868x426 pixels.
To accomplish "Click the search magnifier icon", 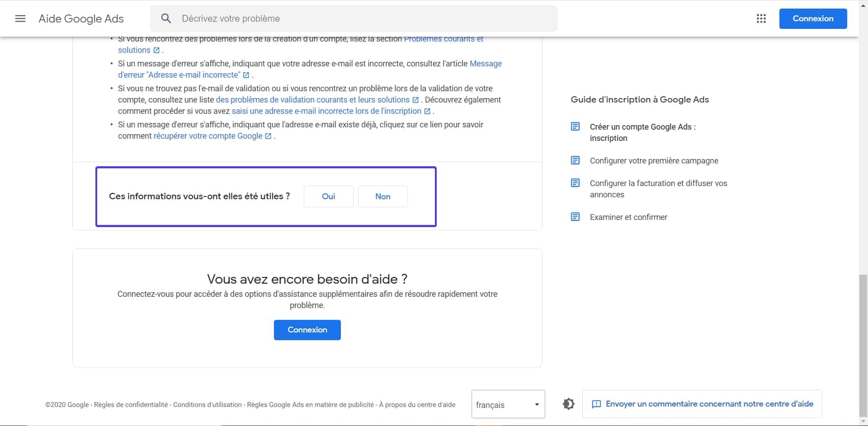I will (x=166, y=19).
